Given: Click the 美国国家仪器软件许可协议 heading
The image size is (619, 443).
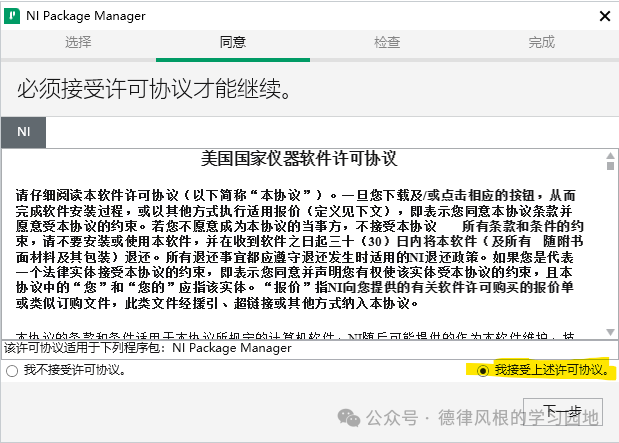Looking at the screenshot, I should tap(299, 159).
